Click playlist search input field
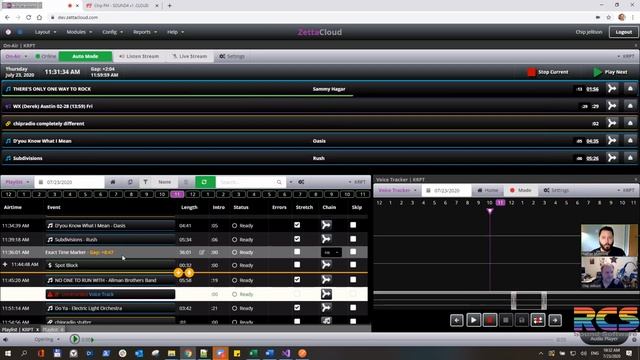This screenshot has height=360, width=640. pyautogui.click(x=246, y=182)
